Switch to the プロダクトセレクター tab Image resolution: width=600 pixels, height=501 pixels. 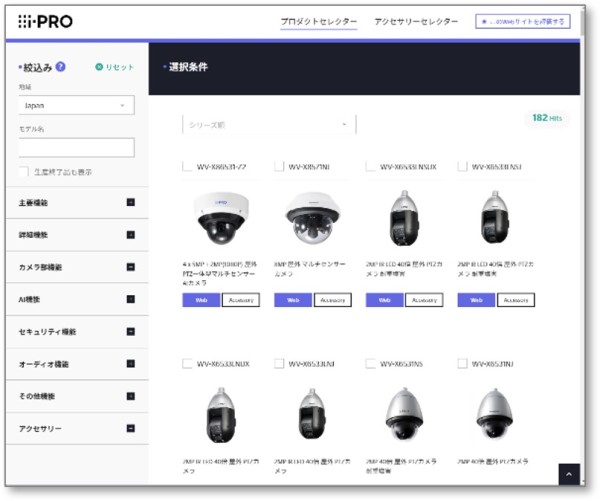318,22
